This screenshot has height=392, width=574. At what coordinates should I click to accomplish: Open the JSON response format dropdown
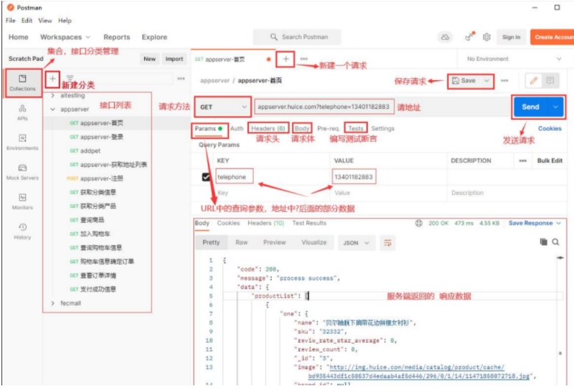[356, 243]
